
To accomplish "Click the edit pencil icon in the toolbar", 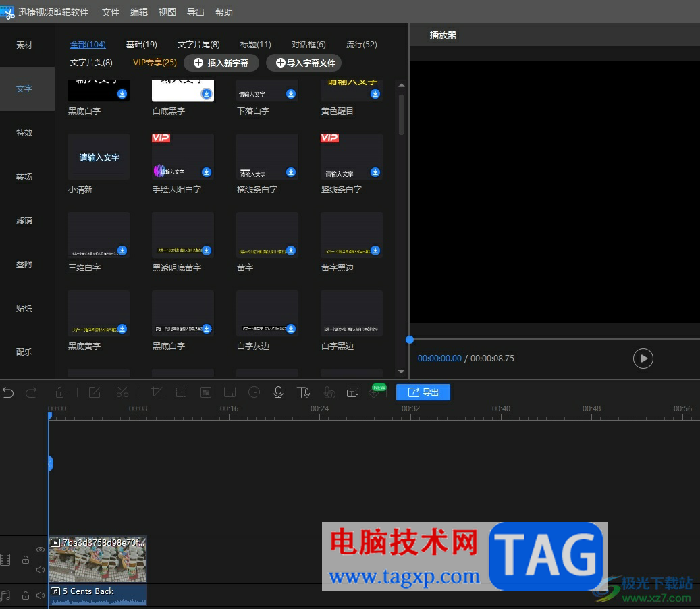I will pos(95,392).
